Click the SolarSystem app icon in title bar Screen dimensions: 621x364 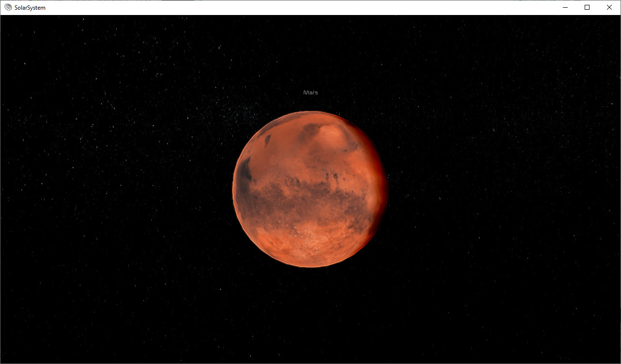tap(8, 7)
